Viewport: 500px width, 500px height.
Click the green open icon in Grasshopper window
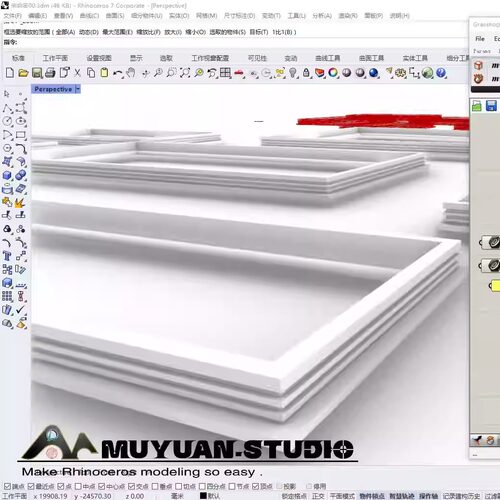(477, 106)
